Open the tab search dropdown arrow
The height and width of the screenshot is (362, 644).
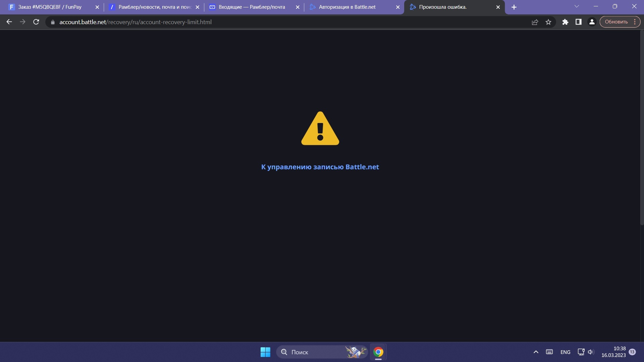coord(577,6)
